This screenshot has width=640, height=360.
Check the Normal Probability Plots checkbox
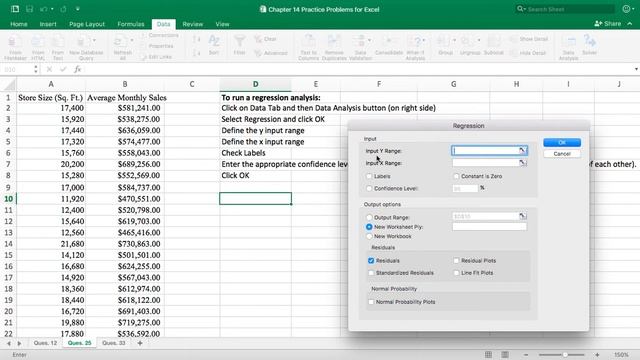[x=371, y=302]
